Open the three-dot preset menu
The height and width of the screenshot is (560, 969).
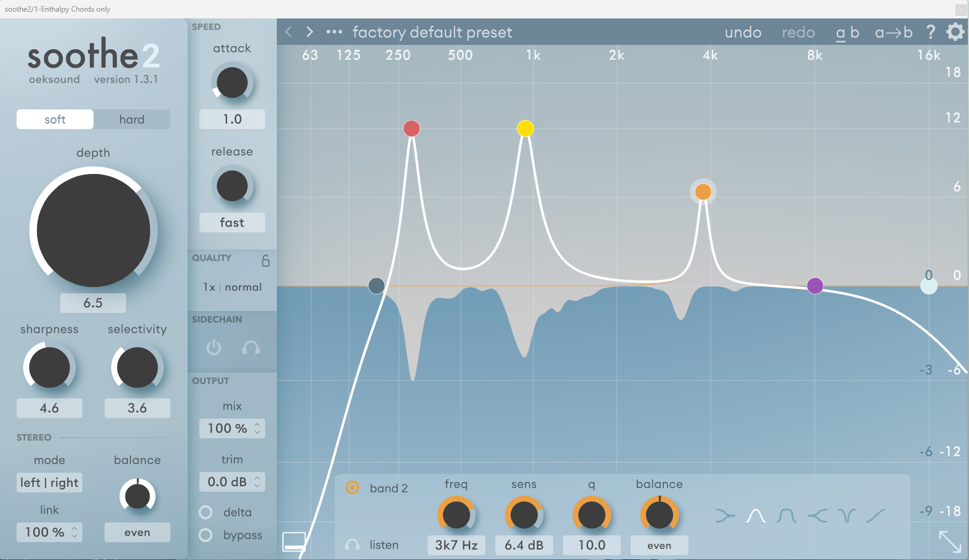coord(334,32)
